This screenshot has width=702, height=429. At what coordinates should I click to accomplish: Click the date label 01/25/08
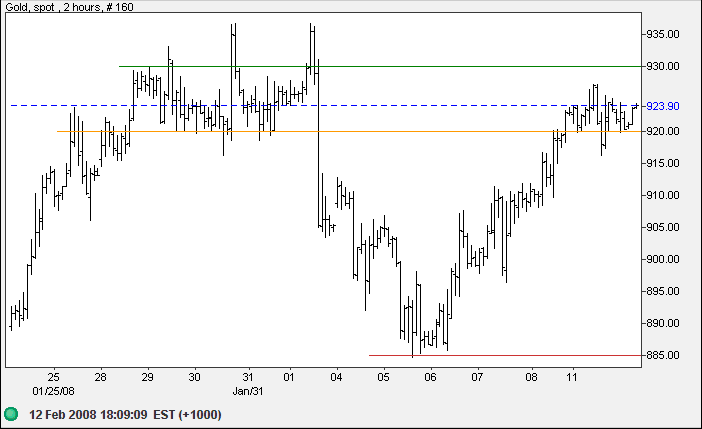click(53, 391)
